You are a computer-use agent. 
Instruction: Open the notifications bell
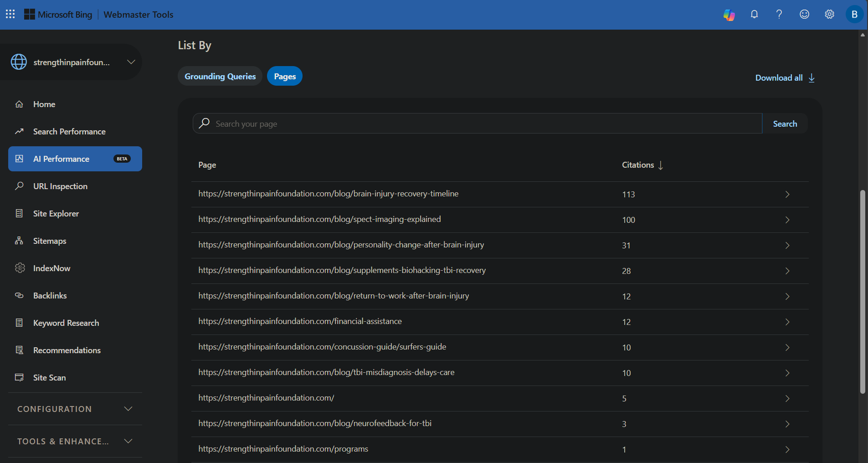tap(755, 14)
